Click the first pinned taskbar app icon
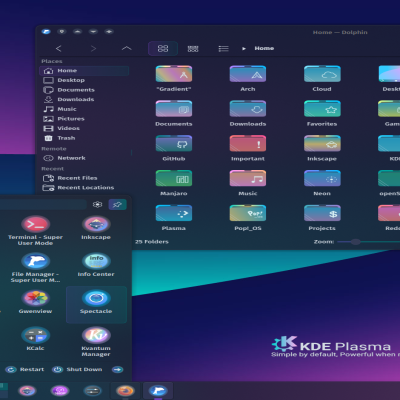The image size is (400, 400). click(x=27, y=391)
